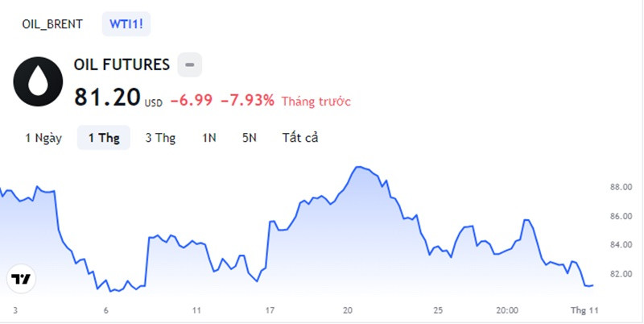Click the Tháng trước period label
Screen dimensions: 644x324
pos(316,101)
